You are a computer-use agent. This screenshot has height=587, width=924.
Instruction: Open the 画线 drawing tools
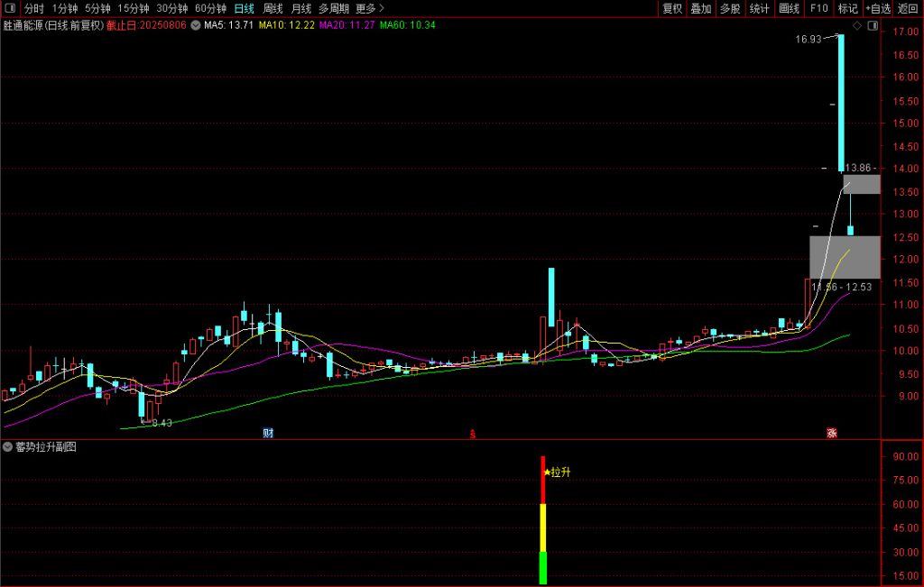[x=789, y=8]
